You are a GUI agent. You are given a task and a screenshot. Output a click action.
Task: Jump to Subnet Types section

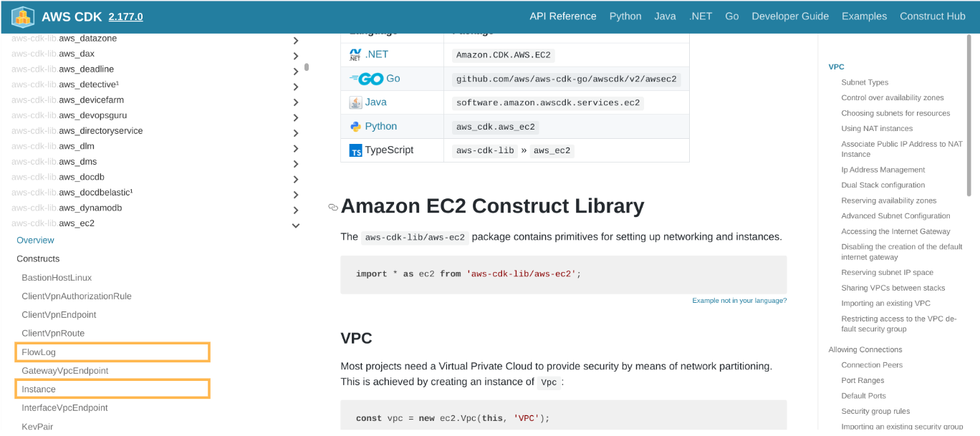pos(864,82)
